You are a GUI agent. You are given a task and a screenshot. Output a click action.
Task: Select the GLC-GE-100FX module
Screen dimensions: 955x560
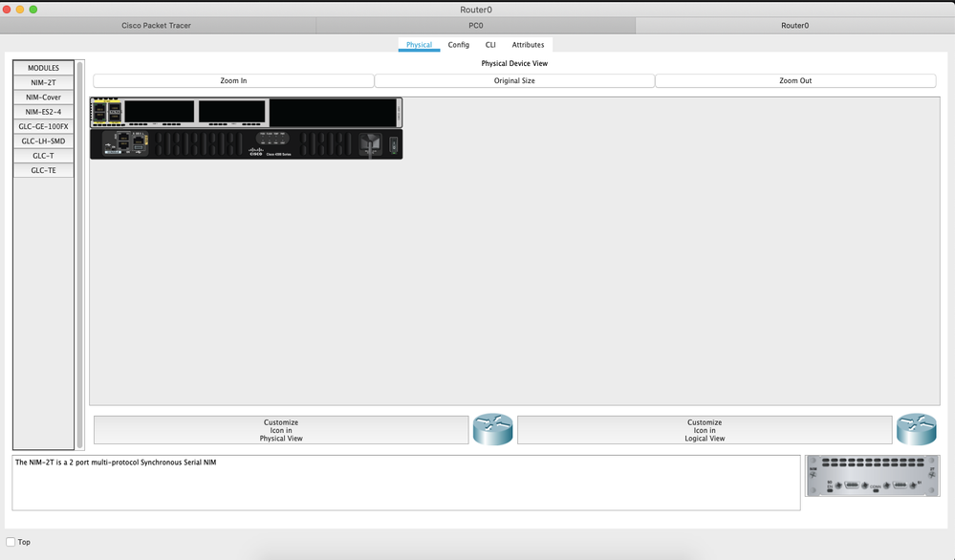[43, 126]
